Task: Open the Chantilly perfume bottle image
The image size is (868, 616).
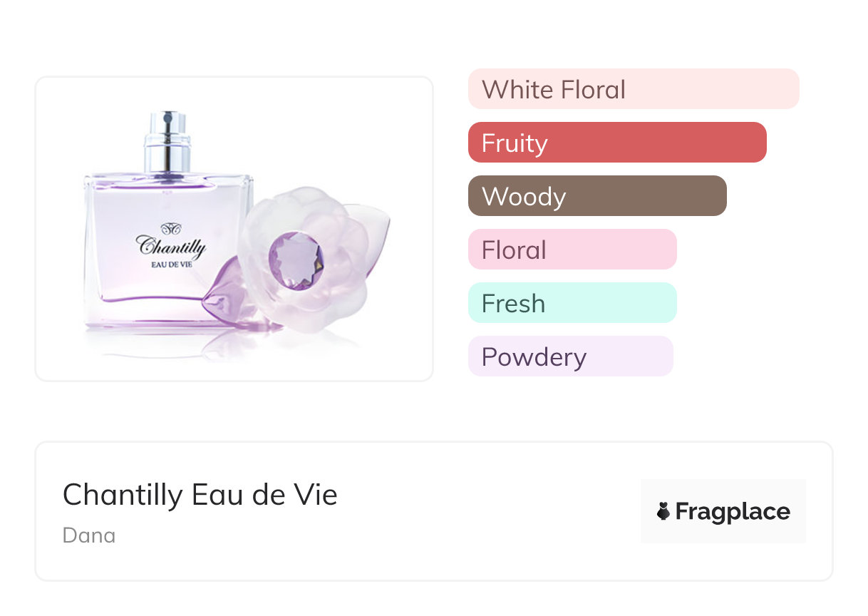Action: tap(234, 228)
